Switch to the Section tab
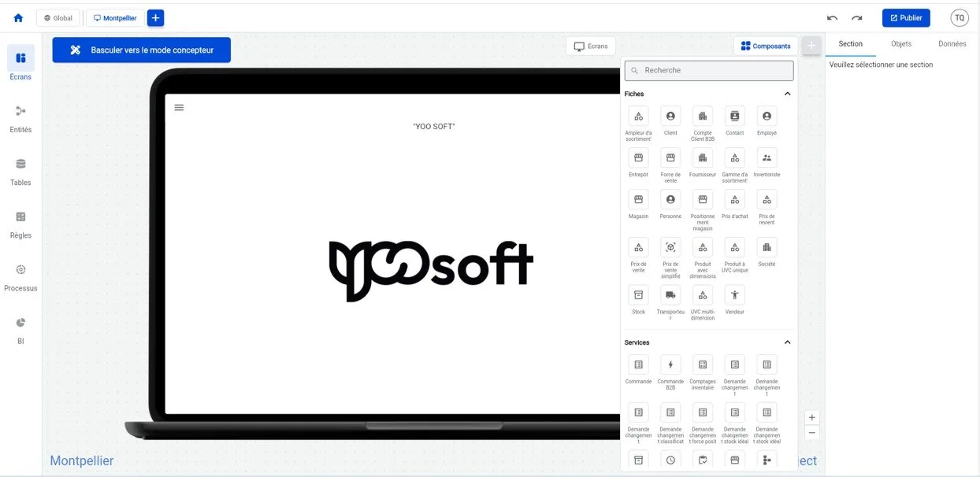This screenshot has height=477, width=980. [850, 44]
